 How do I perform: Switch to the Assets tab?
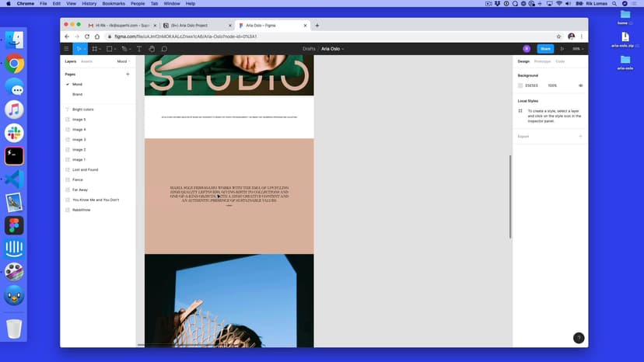click(x=86, y=61)
